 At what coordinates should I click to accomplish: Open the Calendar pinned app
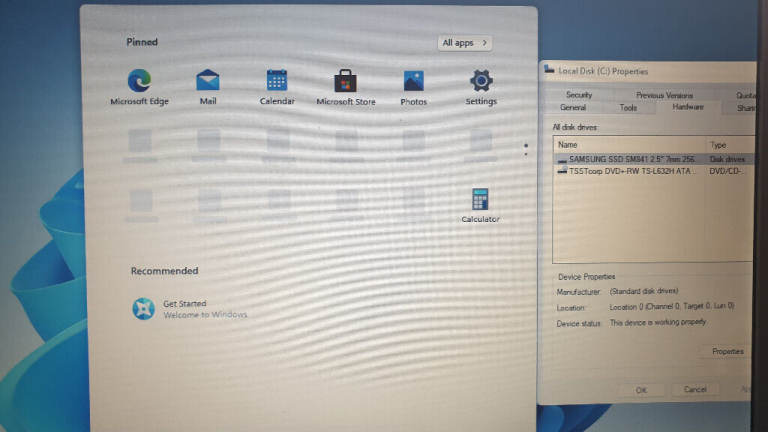(x=277, y=87)
